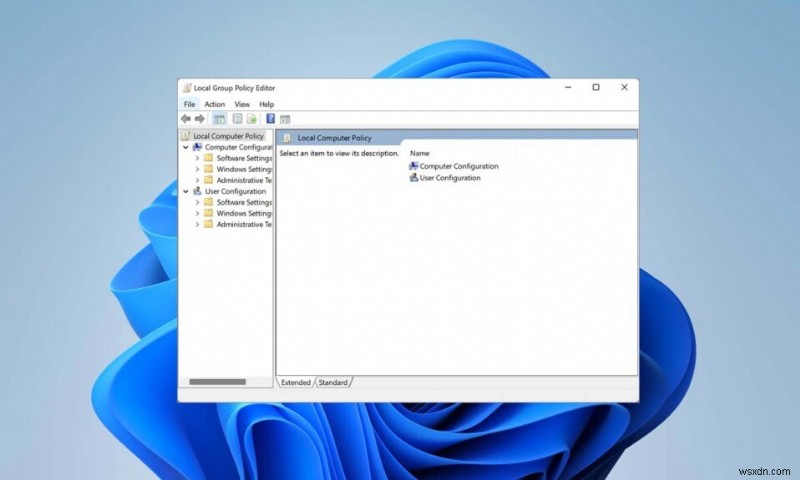The height and width of the screenshot is (480, 800).
Task: Open the Help menu
Action: coord(266,104)
